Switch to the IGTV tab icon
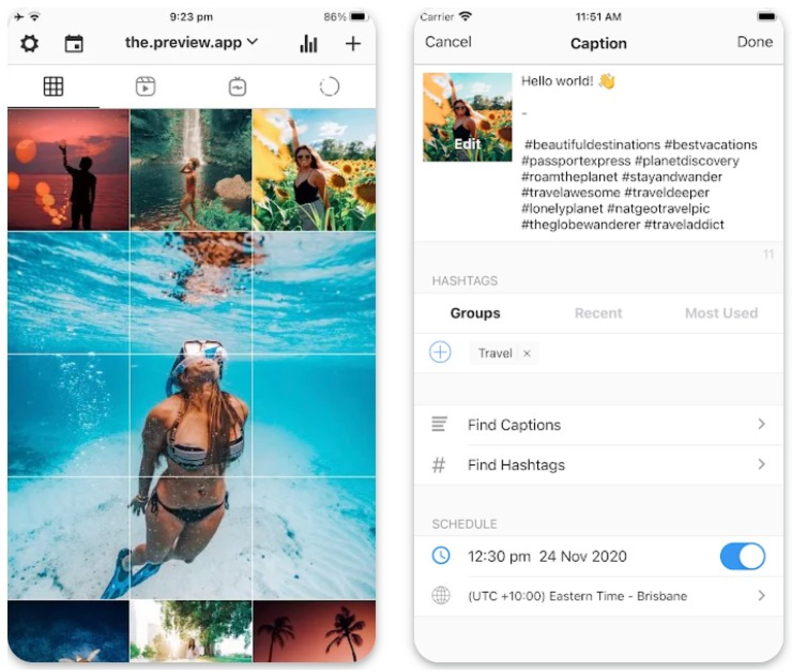The height and width of the screenshot is (672, 792). 237,87
